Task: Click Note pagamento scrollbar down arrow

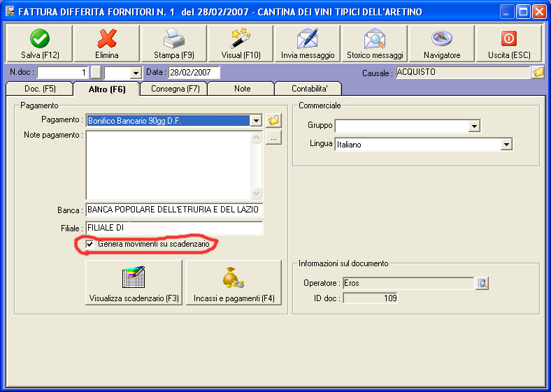Action: (x=257, y=193)
